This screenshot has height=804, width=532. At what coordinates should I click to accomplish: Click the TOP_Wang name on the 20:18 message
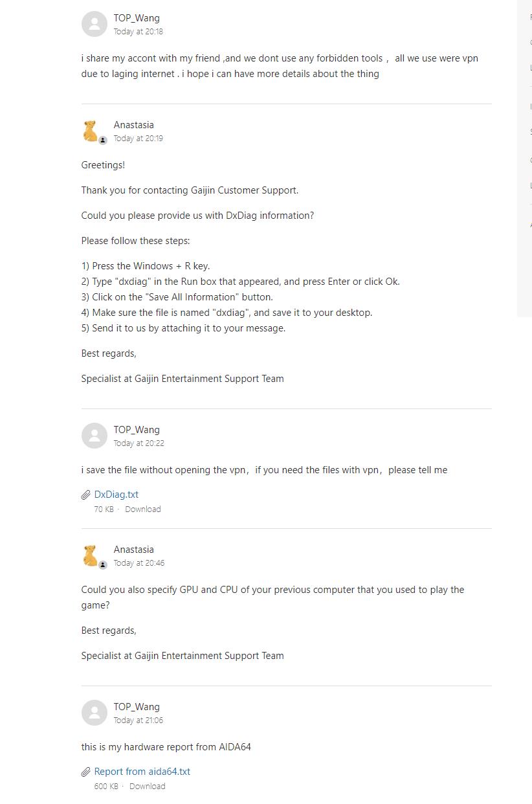(137, 18)
